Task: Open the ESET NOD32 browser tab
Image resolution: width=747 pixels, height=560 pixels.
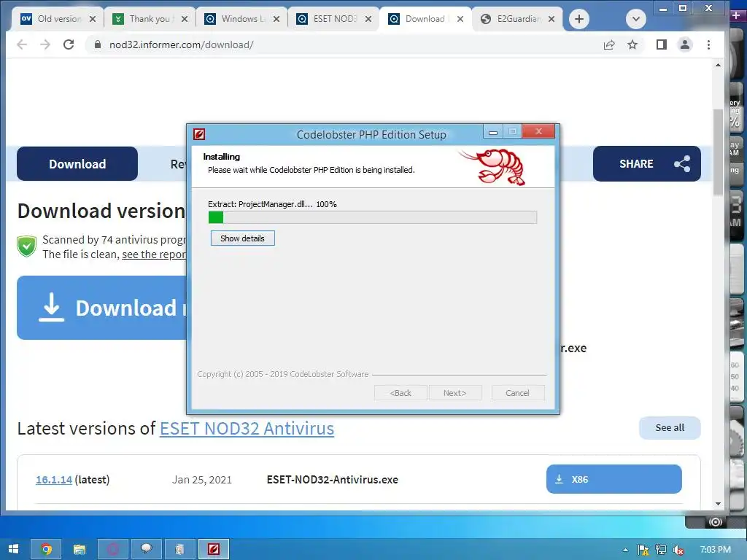Action: coord(333,19)
